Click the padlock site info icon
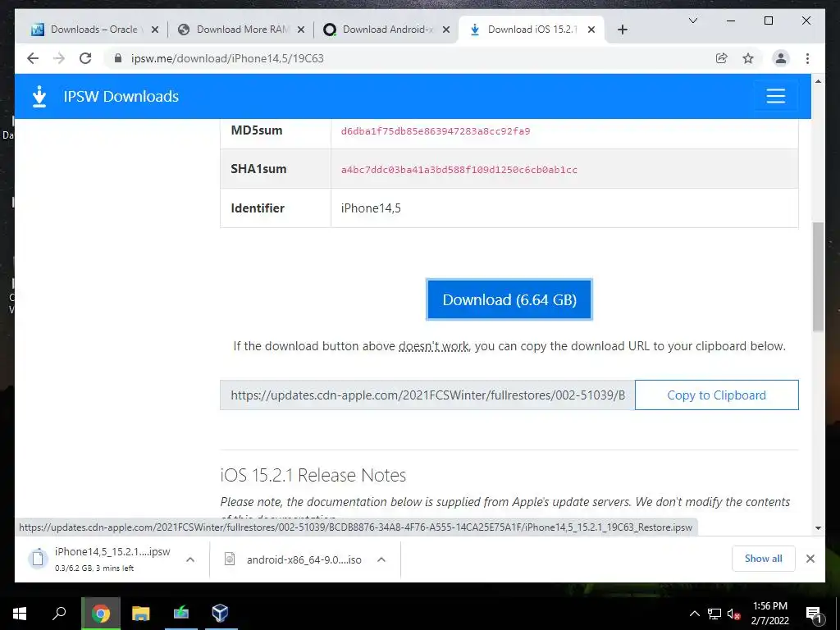 point(118,58)
